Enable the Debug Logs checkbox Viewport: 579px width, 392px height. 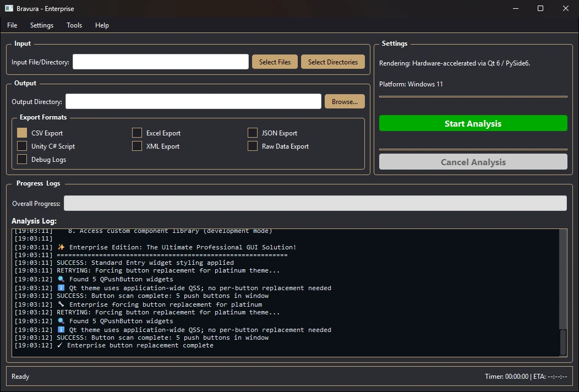pos(22,159)
